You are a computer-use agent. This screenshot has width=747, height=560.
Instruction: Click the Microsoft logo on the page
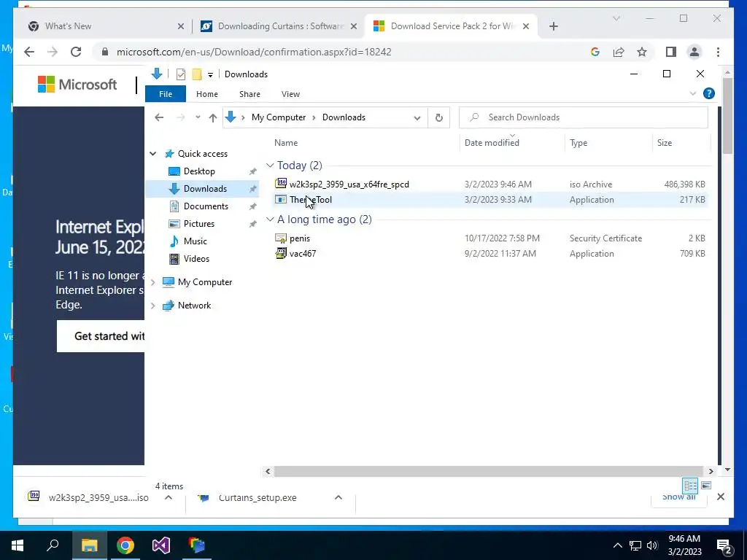(x=77, y=85)
